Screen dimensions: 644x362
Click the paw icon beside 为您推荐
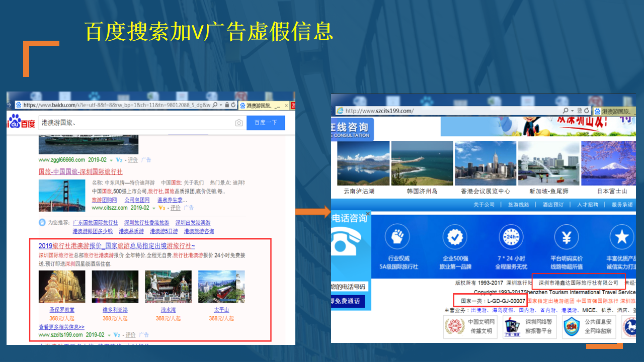tap(42, 223)
